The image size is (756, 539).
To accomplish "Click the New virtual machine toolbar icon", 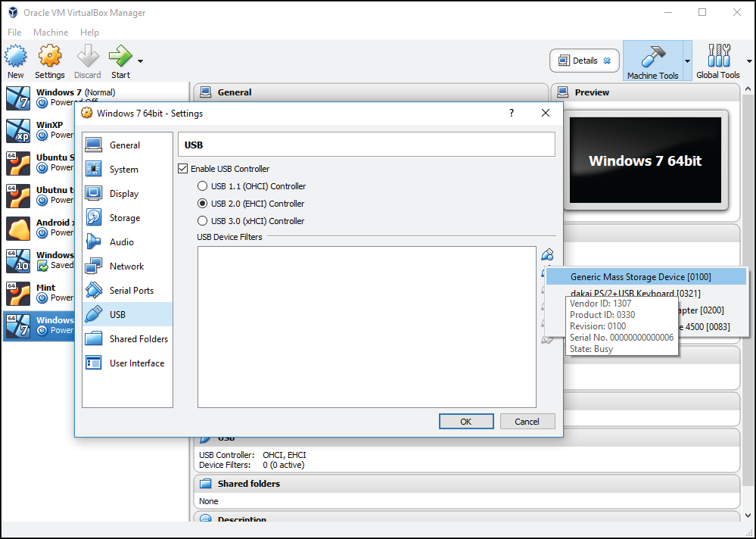I will click(15, 61).
